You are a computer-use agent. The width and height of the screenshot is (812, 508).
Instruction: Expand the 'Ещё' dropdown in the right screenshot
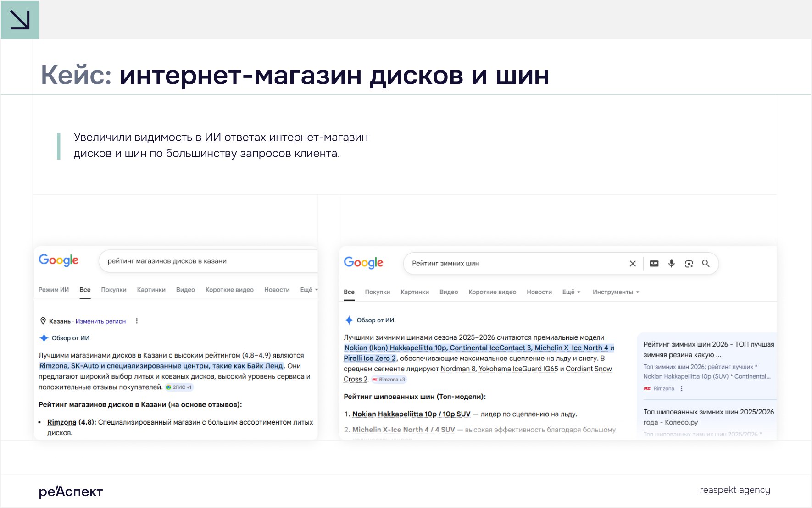click(572, 292)
